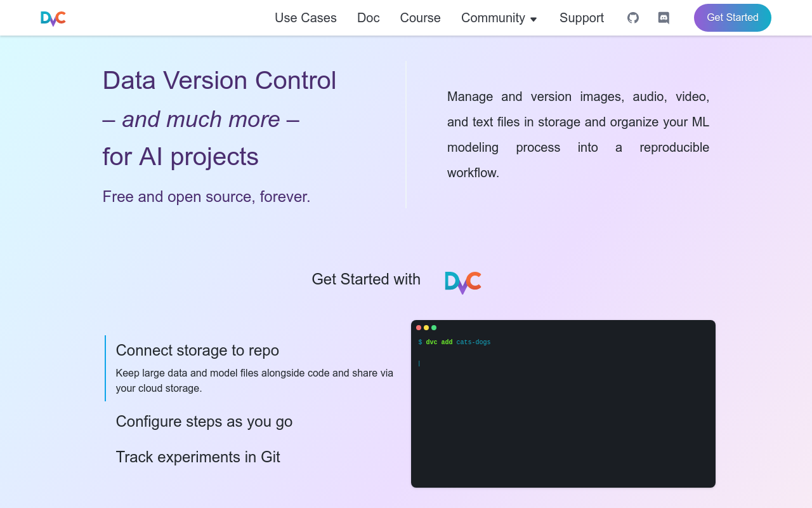Click the green dot in terminal window

434,328
